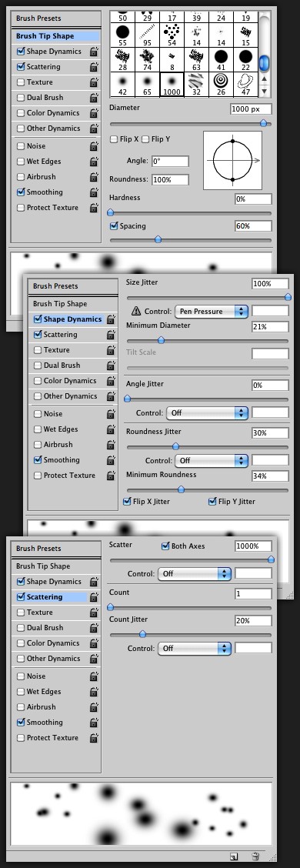The height and width of the screenshot is (868, 300).
Task: Click the Minimum Diameter slider handle
Action: (162, 340)
